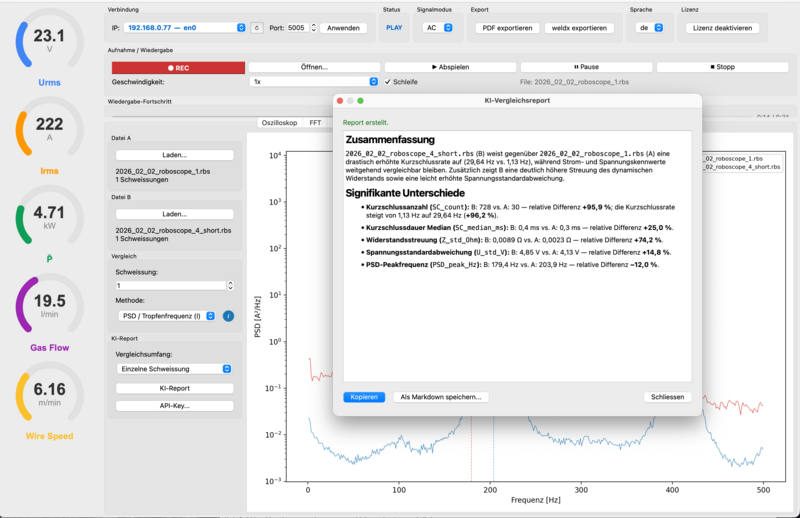Click the API-Key... button
800x518 pixels.
pyautogui.click(x=174, y=406)
